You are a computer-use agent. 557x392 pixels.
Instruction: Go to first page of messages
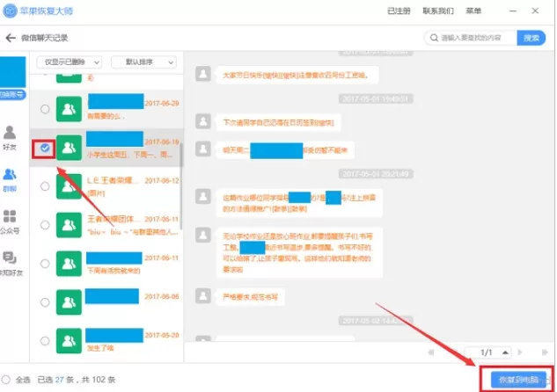[x=431, y=352]
